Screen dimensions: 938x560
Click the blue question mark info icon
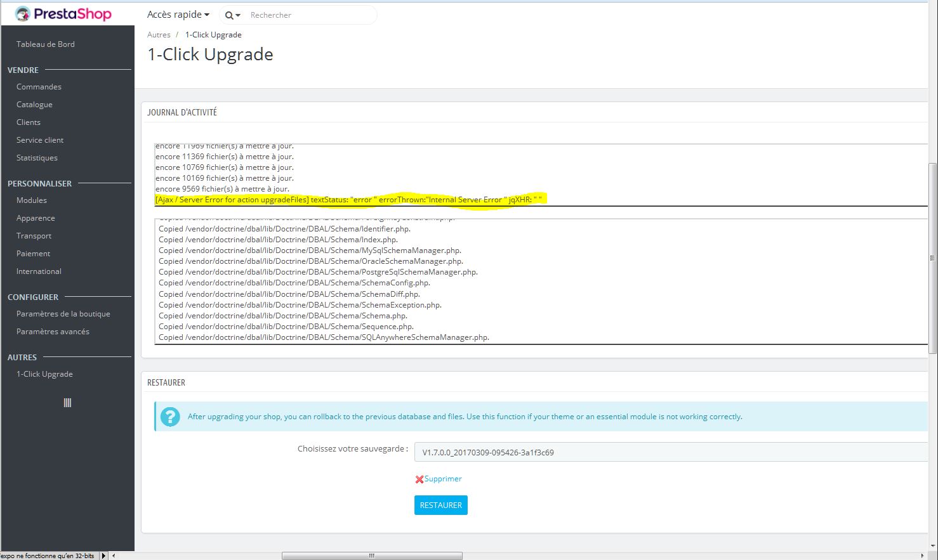click(x=170, y=417)
